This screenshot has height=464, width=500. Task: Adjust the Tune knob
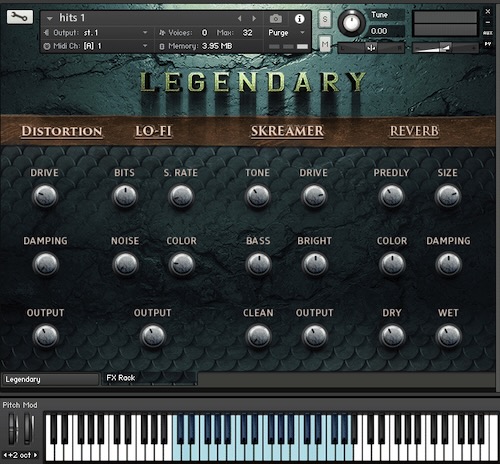tap(351, 23)
